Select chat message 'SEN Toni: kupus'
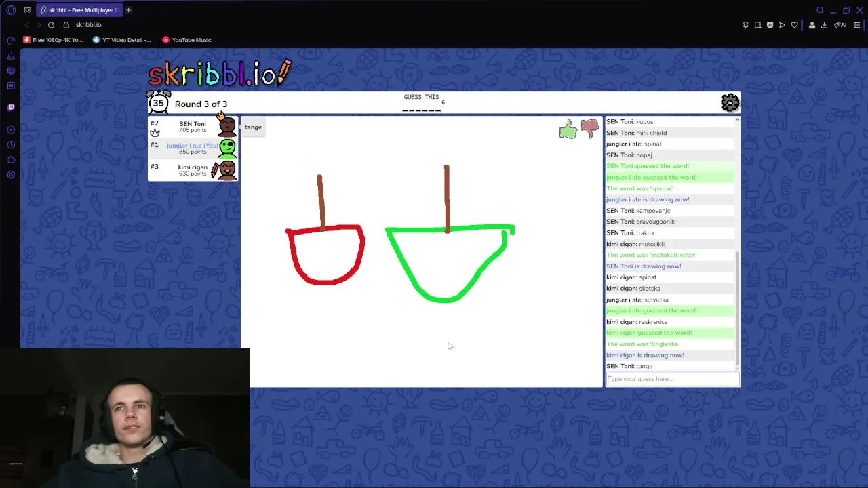This screenshot has height=488, width=868. pyautogui.click(x=629, y=121)
